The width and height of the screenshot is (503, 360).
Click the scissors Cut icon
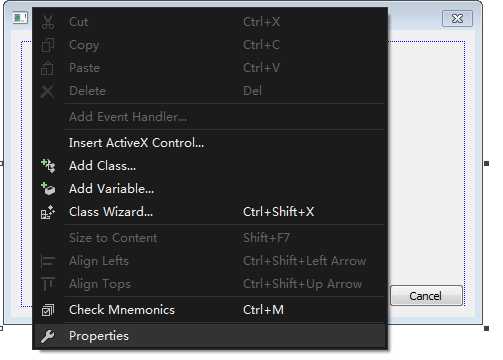click(x=48, y=22)
